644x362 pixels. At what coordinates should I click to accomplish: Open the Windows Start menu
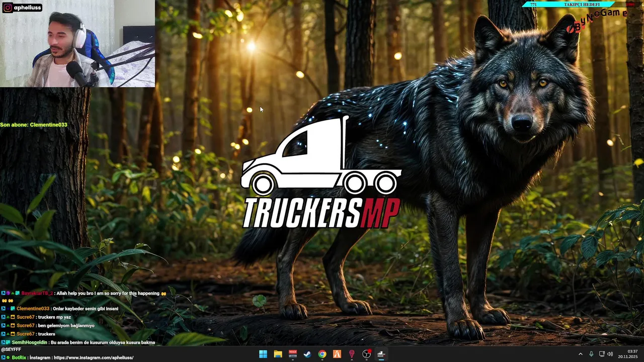coord(263,354)
